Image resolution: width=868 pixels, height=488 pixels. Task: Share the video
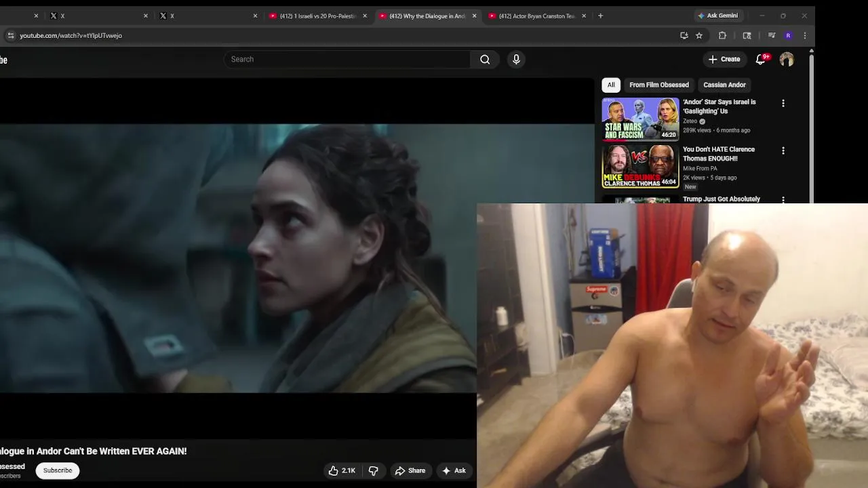pyautogui.click(x=410, y=470)
